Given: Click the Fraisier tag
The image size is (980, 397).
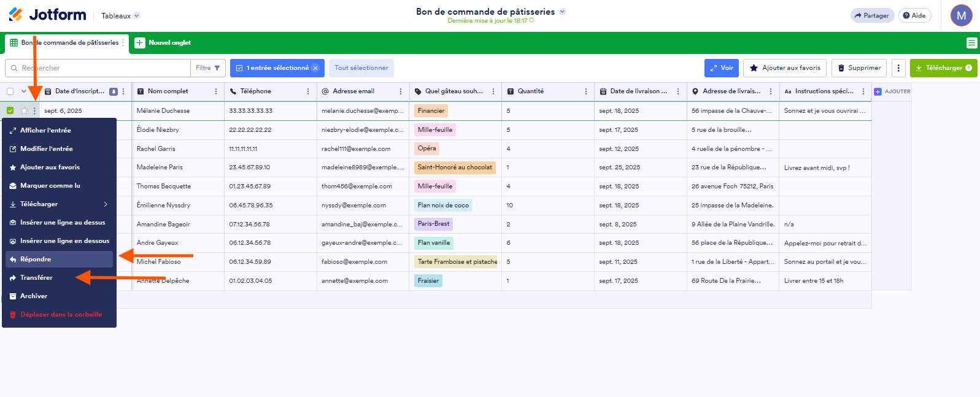Looking at the screenshot, I should [428, 280].
